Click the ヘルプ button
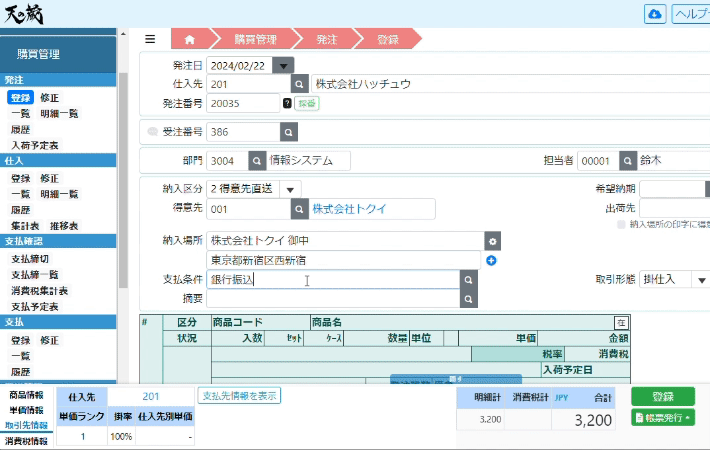The width and height of the screenshot is (710, 450). tap(691, 14)
